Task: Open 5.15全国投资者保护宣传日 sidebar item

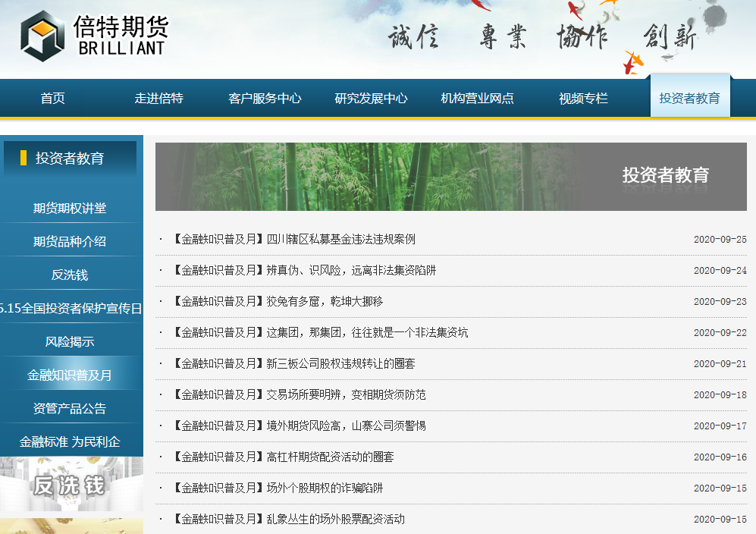Action: point(71,309)
